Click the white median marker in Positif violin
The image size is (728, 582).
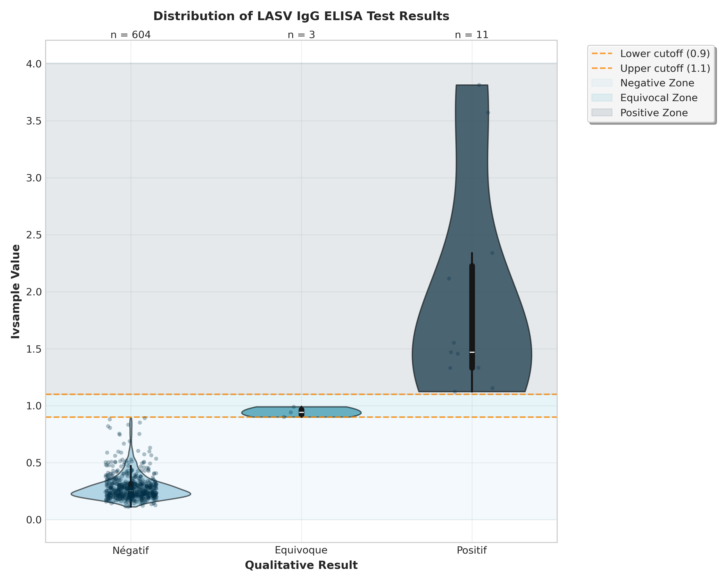point(472,352)
